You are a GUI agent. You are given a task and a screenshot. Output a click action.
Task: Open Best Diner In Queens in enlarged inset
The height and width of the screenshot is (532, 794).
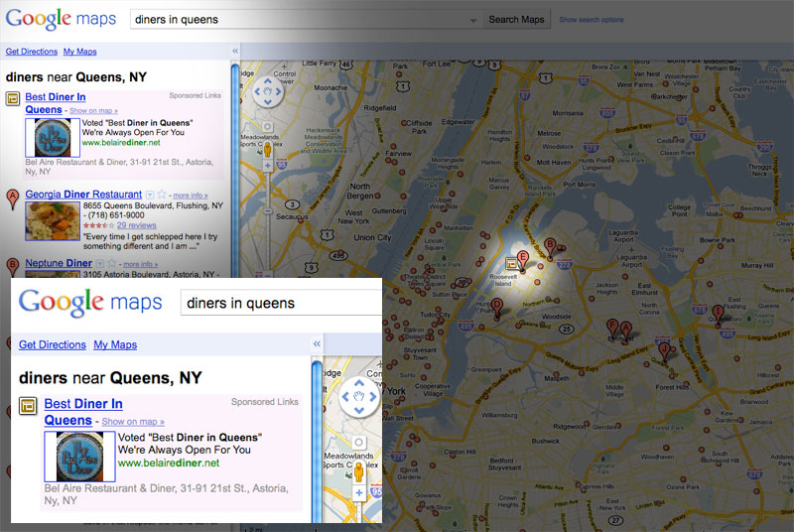pos(83,412)
